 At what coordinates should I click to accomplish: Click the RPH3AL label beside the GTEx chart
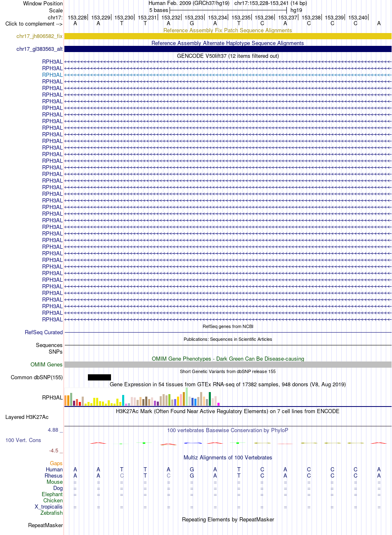click(52, 397)
